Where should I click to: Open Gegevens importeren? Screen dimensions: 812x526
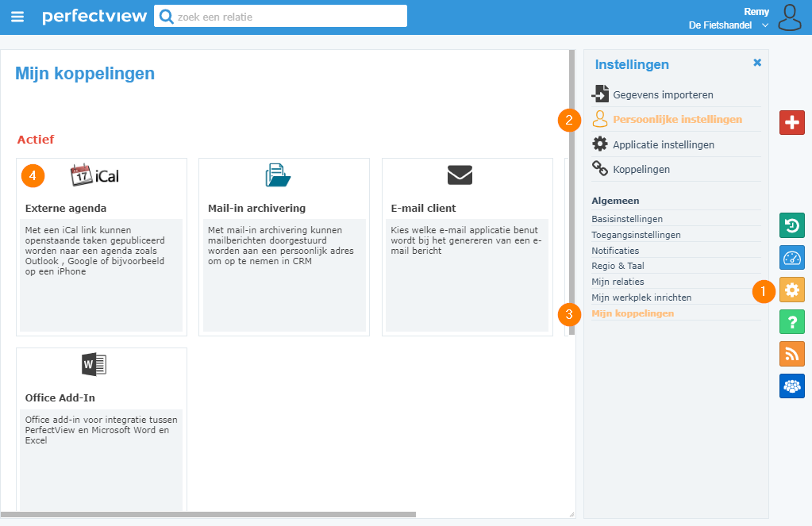coord(663,94)
